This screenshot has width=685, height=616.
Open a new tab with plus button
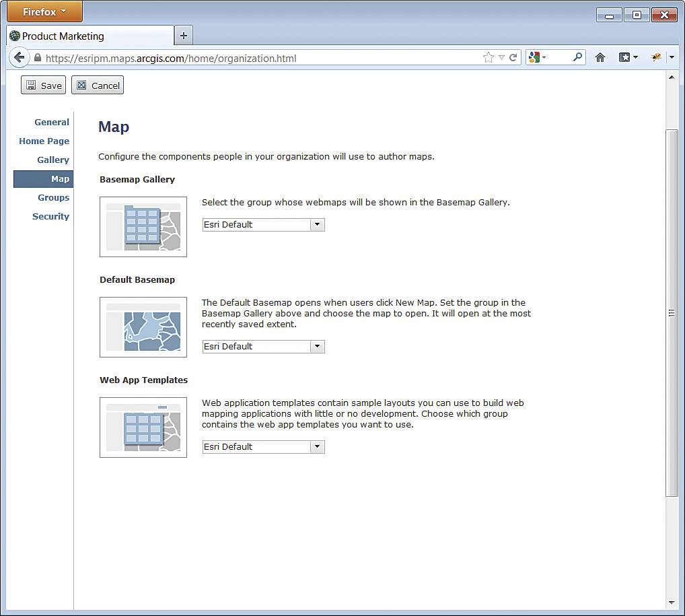[x=184, y=36]
